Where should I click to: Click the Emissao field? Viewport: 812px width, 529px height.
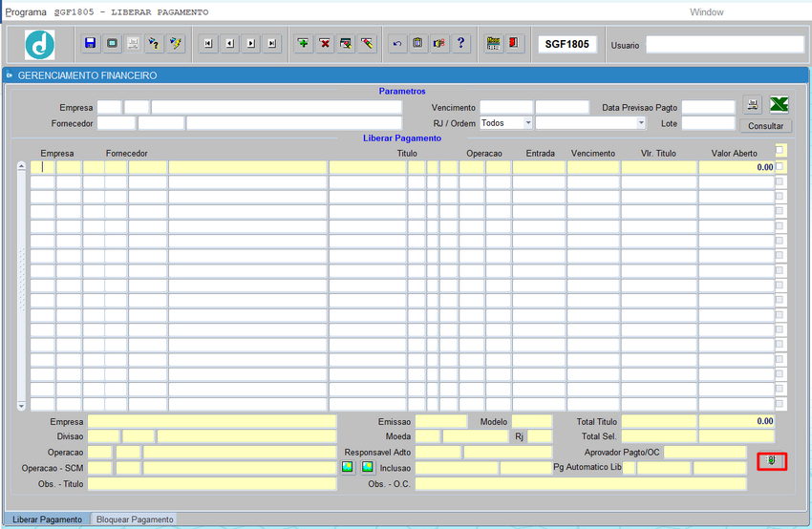click(440, 421)
